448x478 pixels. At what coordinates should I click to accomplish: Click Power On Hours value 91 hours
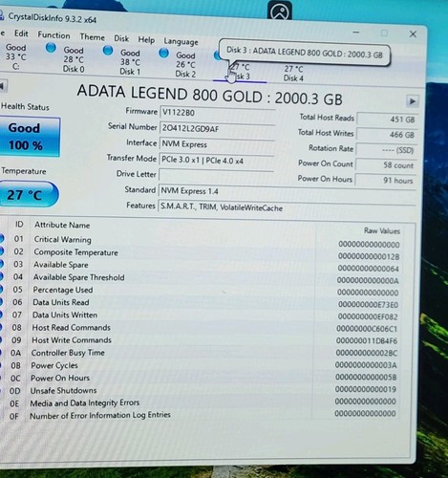(385, 181)
